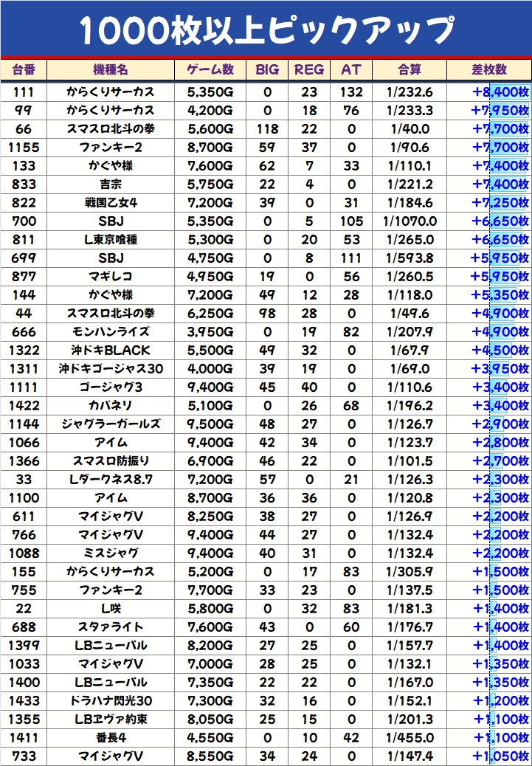532x766 pixels.
Task: Click the L咲 machine name
Action: click(x=111, y=609)
